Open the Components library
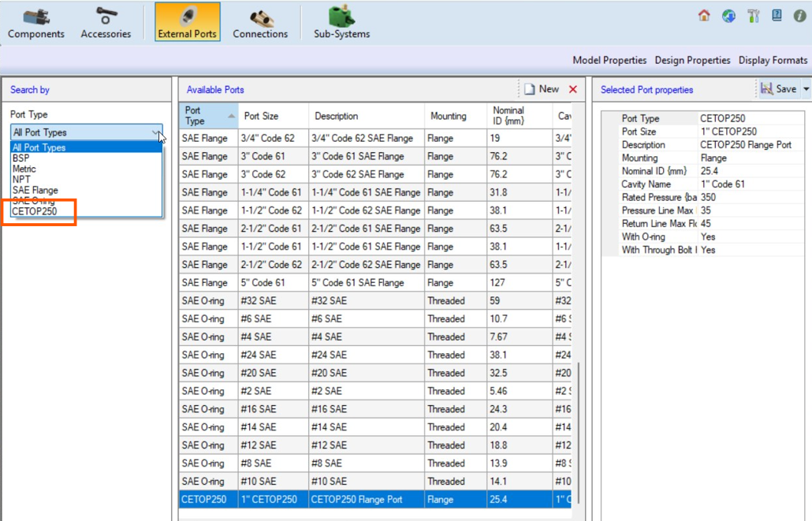 pyautogui.click(x=35, y=23)
